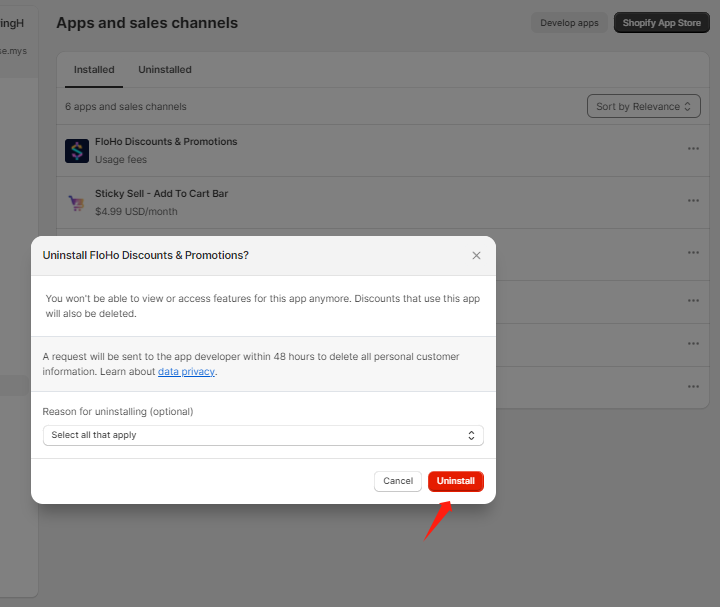Click the FloHo Discounts app icon

coord(77,150)
